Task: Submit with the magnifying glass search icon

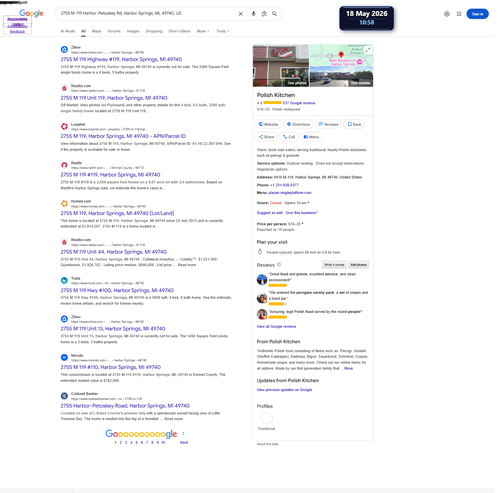Action: point(274,14)
